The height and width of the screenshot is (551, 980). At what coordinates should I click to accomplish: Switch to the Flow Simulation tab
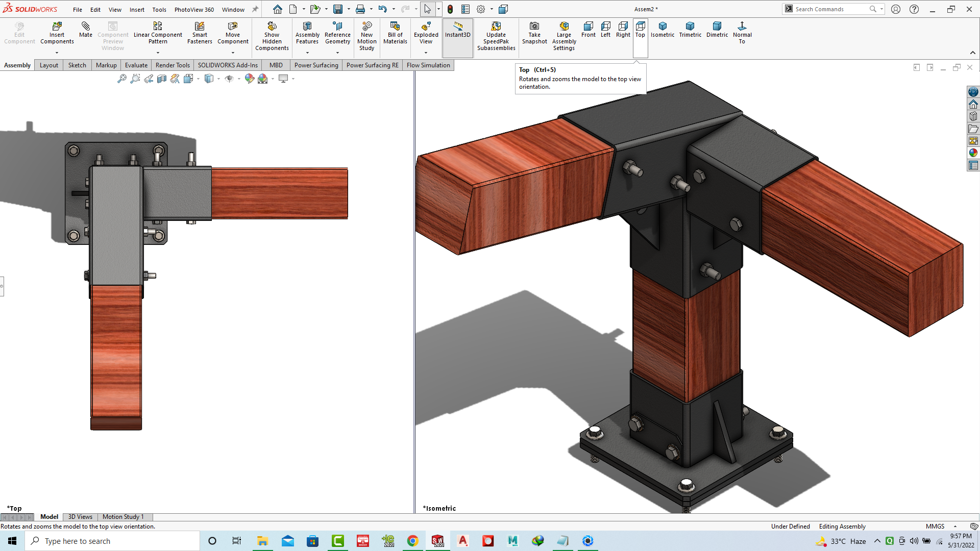tap(428, 65)
